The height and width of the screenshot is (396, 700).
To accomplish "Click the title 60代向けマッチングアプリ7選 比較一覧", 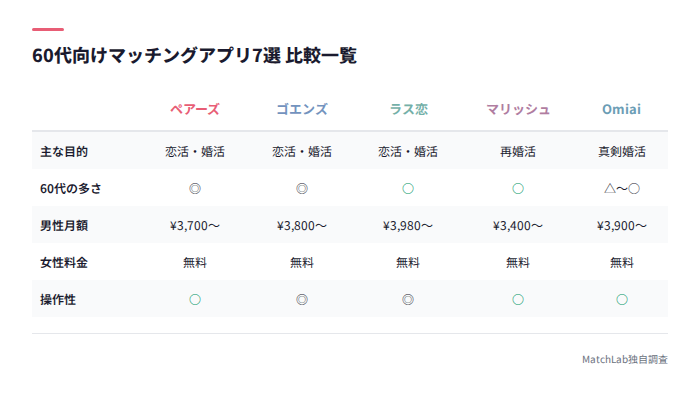I will click(194, 56).
